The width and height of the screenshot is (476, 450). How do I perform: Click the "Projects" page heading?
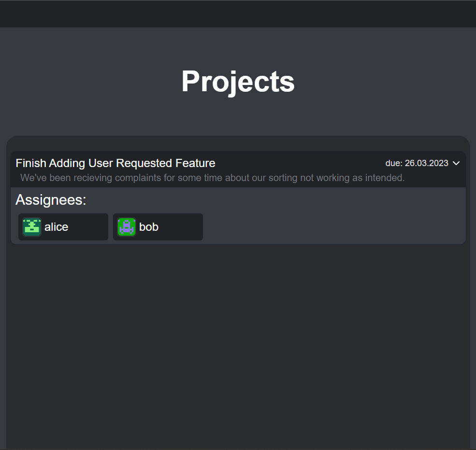point(238,81)
